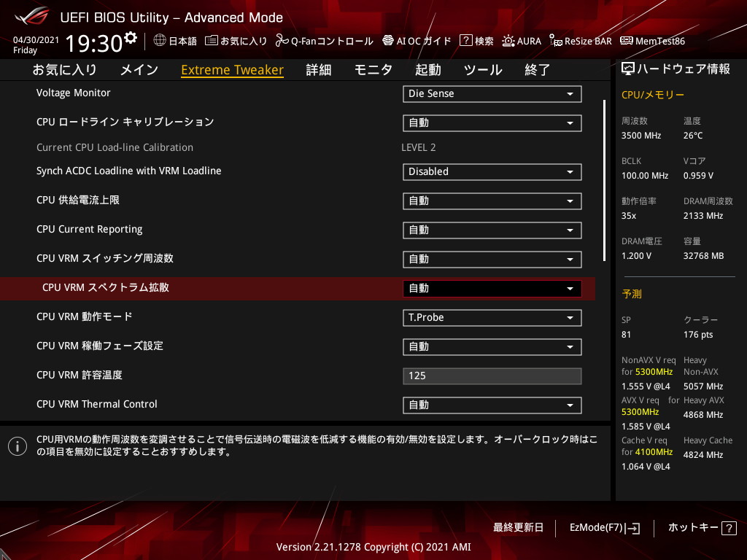Click the 最終更新日 button

click(518, 528)
